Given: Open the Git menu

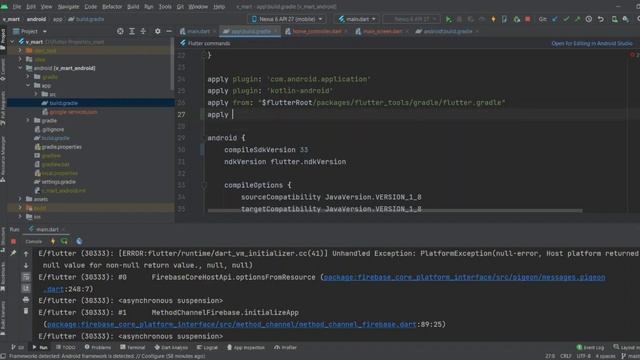Looking at the screenshot, I should (180, 7).
